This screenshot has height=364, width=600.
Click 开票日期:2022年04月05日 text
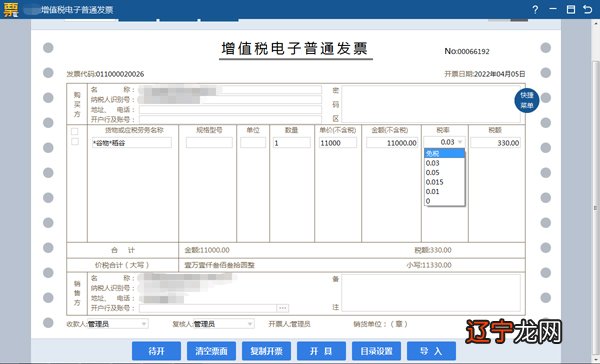click(x=485, y=74)
